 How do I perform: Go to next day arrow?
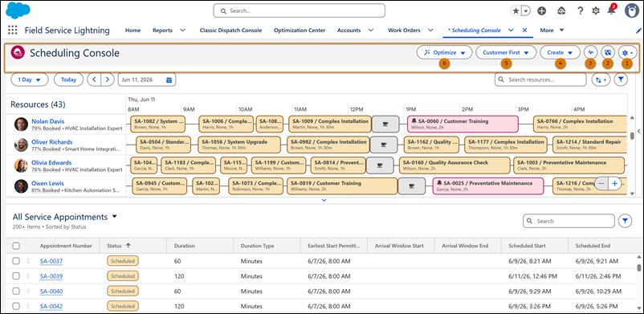tap(108, 80)
